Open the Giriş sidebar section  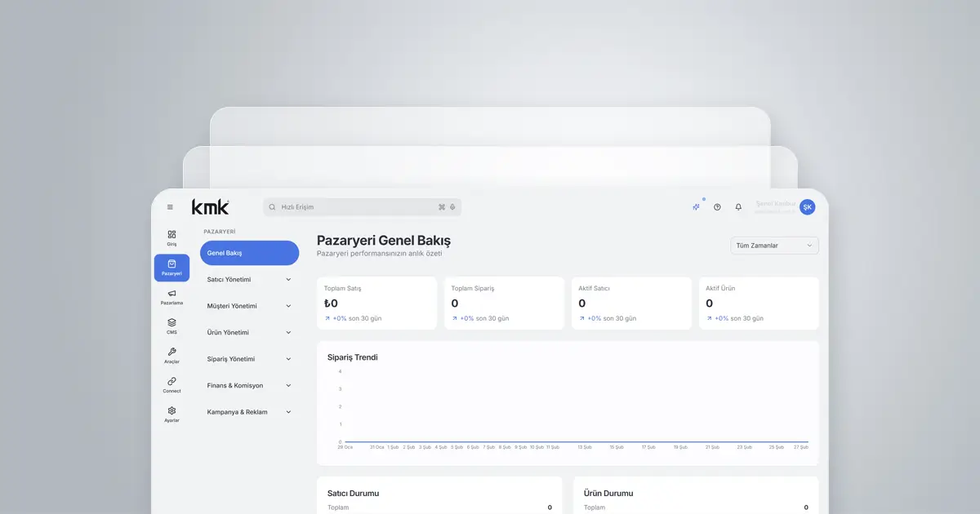click(171, 238)
